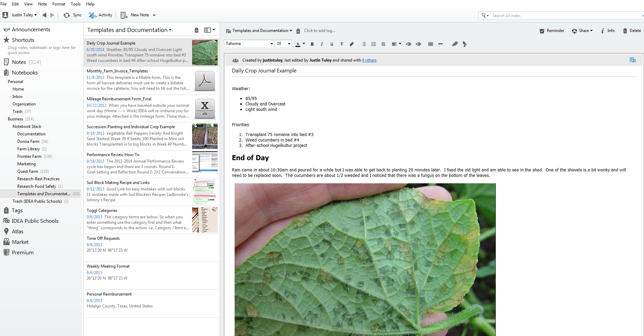
Task: Open the Activity feed
Action: point(100,15)
